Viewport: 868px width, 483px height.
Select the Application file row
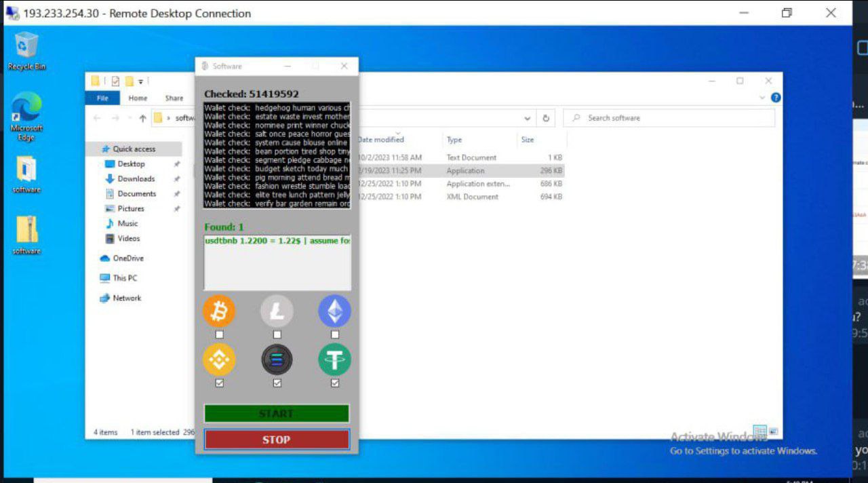point(460,171)
